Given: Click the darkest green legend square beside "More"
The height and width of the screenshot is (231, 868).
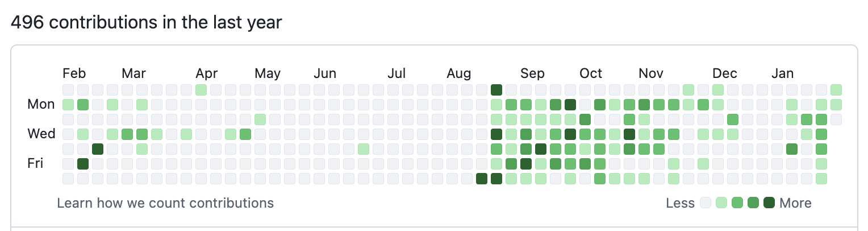Looking at the screenshot, I should tap(770, 203).
